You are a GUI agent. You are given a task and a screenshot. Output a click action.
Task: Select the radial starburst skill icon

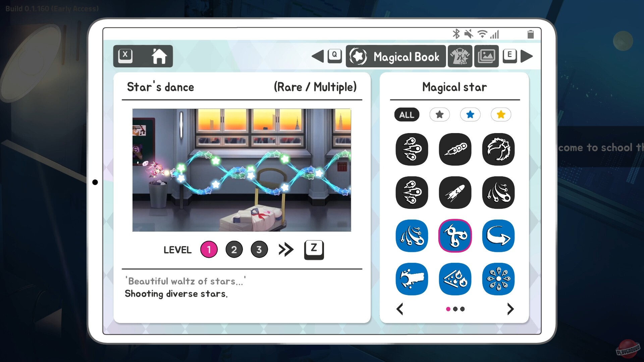[x=498, y=279]
